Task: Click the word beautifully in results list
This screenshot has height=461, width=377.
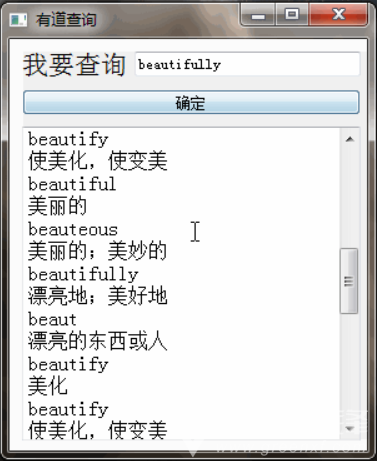Action: 83,275
